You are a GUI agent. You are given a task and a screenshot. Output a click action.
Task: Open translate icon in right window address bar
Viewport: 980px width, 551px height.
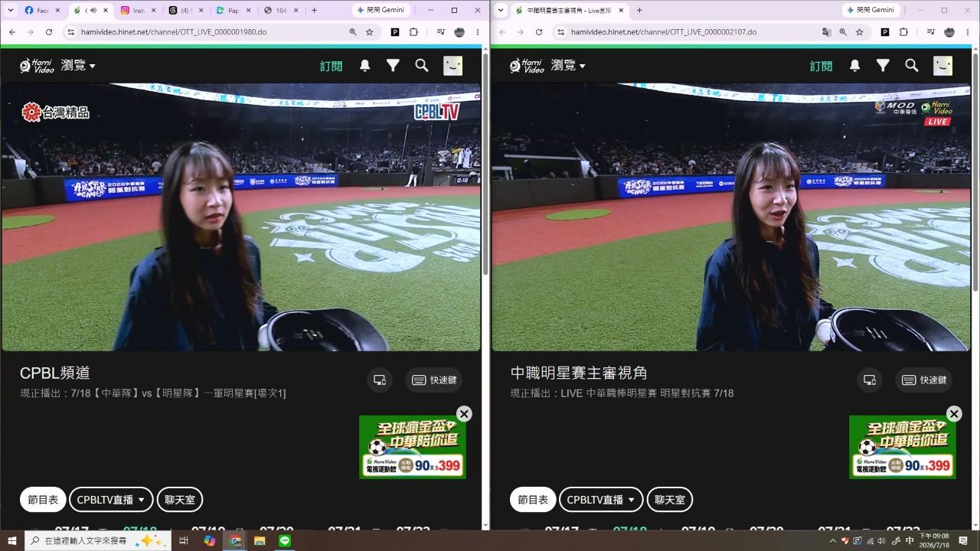[827, 32]
